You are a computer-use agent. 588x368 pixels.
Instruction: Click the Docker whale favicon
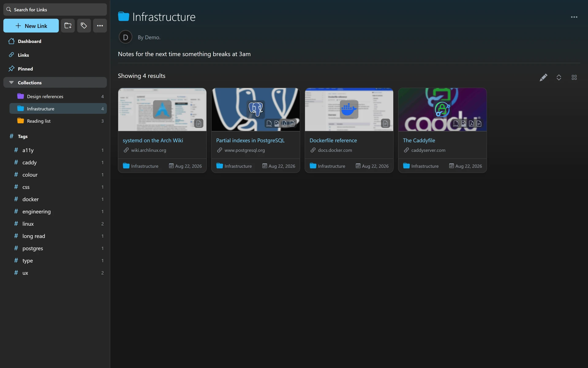point(349,109)
